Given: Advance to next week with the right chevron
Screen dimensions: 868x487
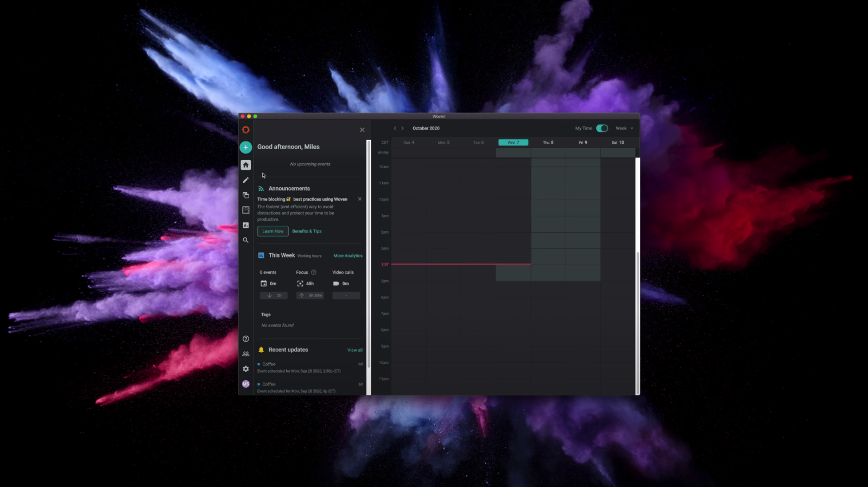Looking at the screenshot, I should [402, 129].
